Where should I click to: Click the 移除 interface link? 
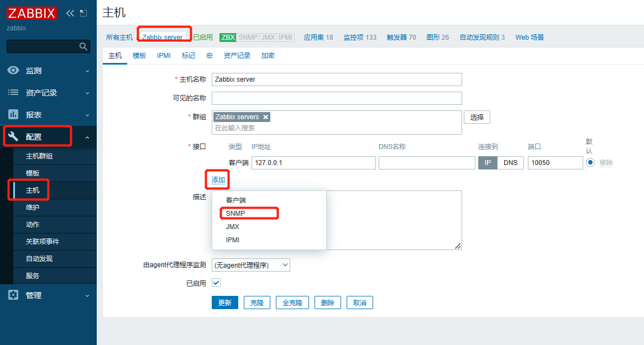pyautogui.click(x=606, y=162)
